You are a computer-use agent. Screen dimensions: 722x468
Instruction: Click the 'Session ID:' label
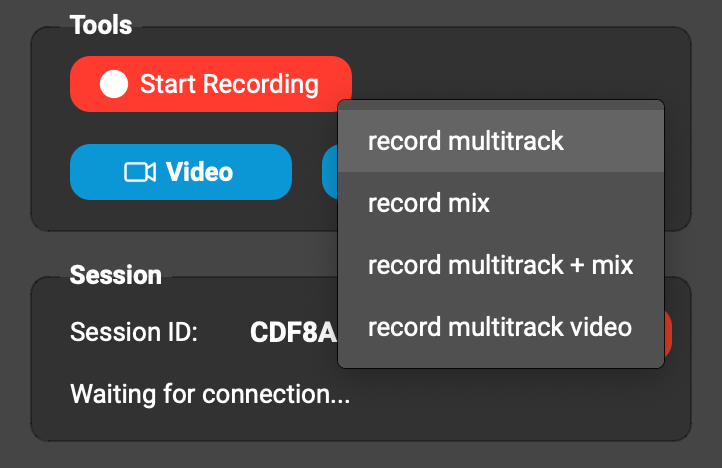tap(134, 333)
